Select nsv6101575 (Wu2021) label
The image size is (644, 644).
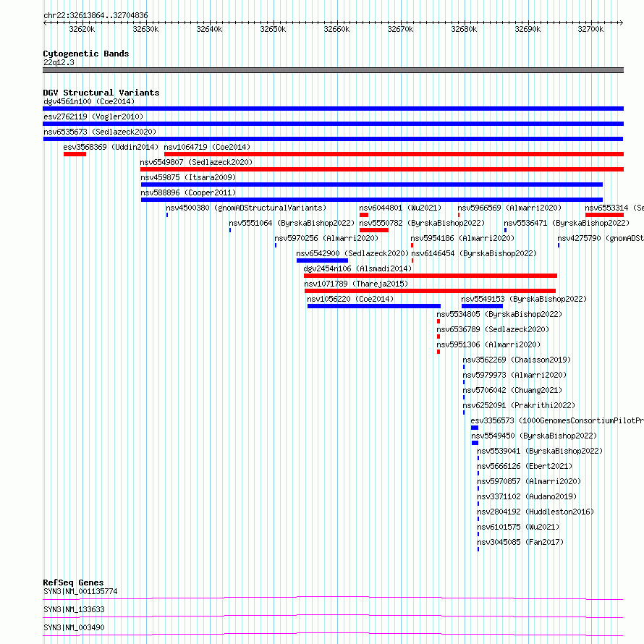518,527
